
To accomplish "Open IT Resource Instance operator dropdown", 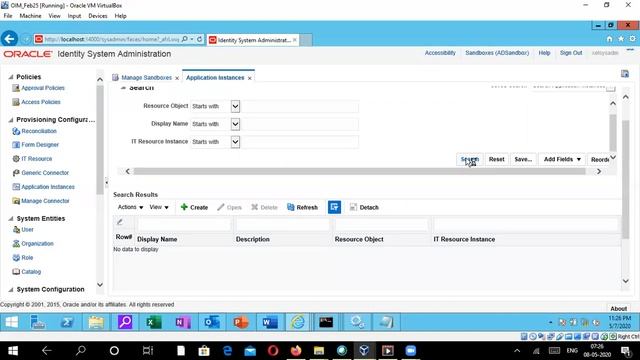I will (235, 142).
